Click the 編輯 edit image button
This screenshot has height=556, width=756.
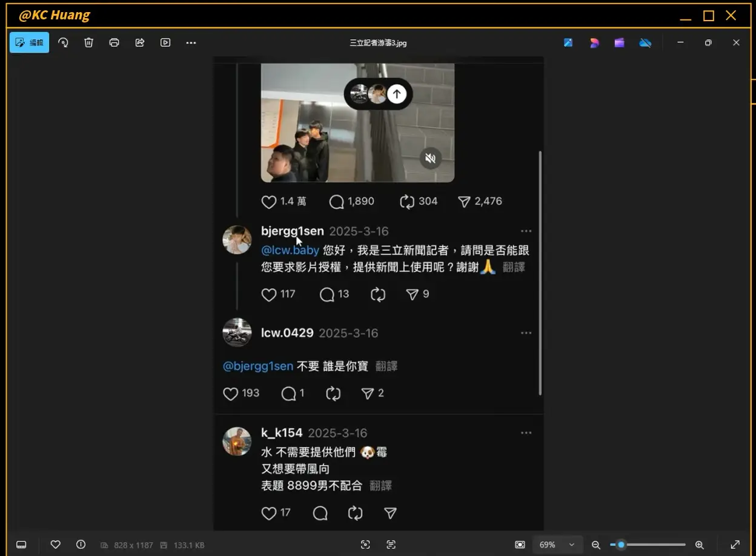click(x=29, y=42)
